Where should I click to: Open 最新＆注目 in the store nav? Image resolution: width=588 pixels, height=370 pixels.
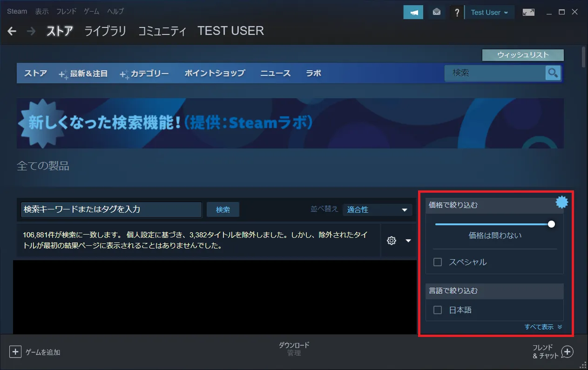pos(89,74)
